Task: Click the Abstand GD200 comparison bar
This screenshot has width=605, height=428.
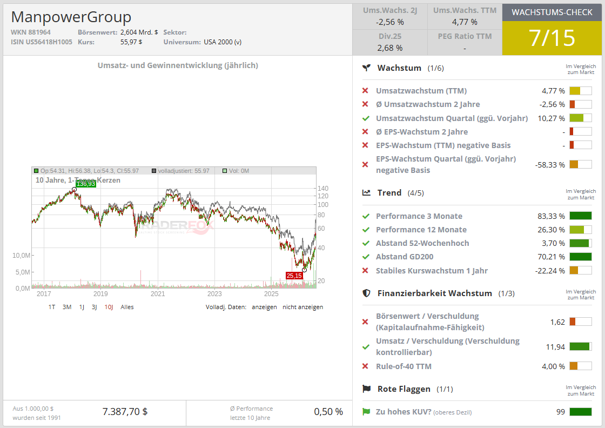Action: [x=580, y=257]
